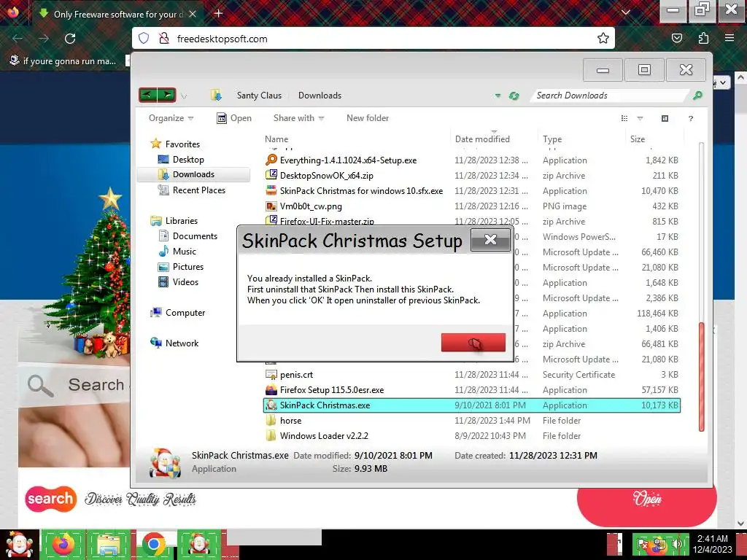Sort files by Size column header
The image size is (747, 560).
click(x=638, y=139)
